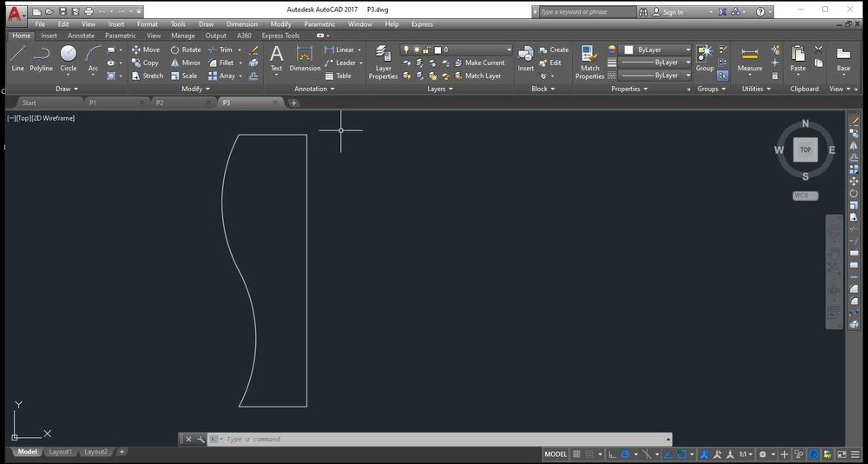The width and height of the screenshot is (868, 464).
Task: Toggle snap mode in status bar
Action: click(589, 454)
